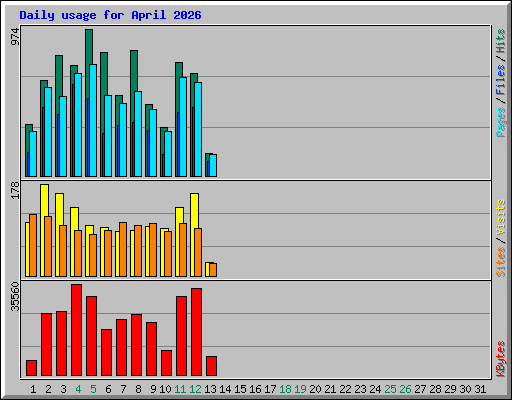Screen dimensions: 512x400
Task: Click day 27 on the x-axis
Action: tap(420, 389)
